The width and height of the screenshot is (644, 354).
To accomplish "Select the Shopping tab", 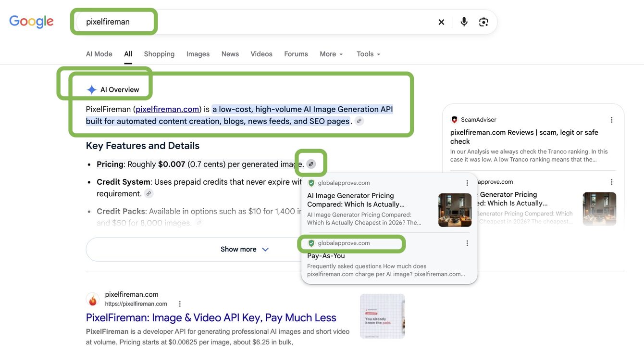I will click(159, 54).
